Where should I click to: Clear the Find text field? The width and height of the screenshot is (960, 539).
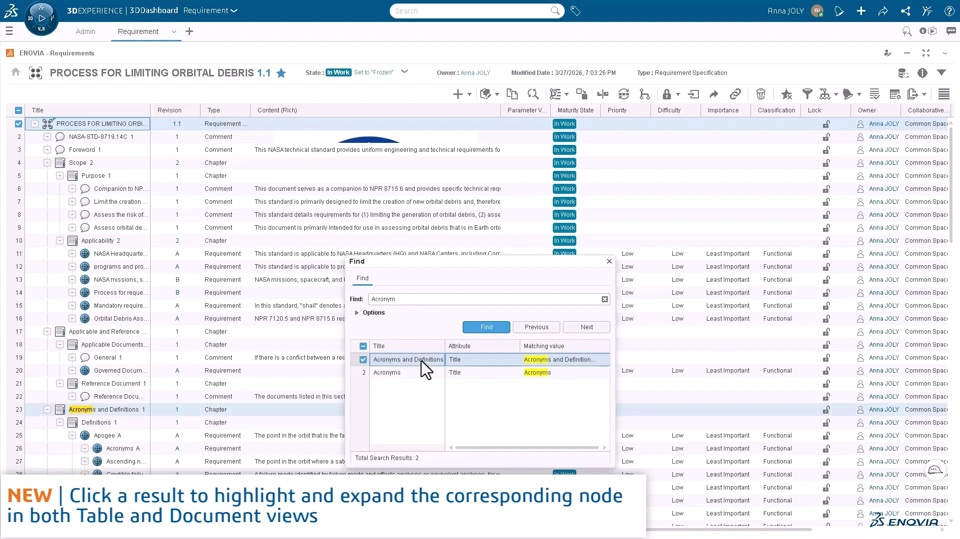(604, 299)
